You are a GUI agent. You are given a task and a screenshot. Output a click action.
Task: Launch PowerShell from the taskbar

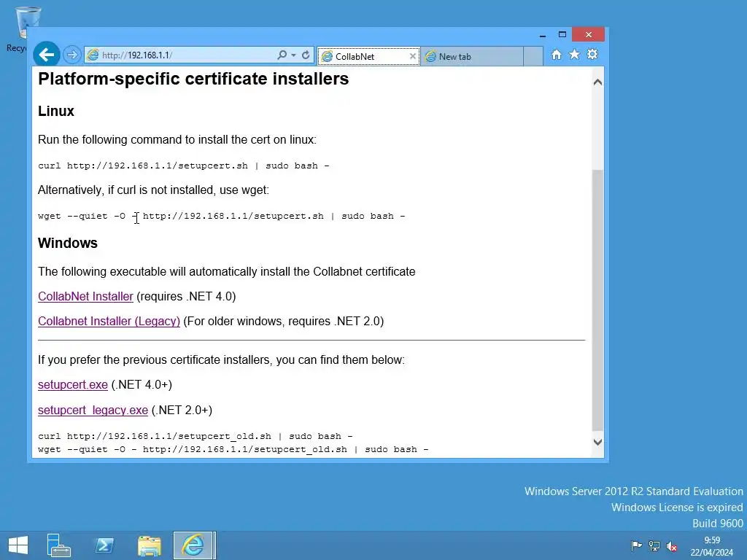[104, 545]
